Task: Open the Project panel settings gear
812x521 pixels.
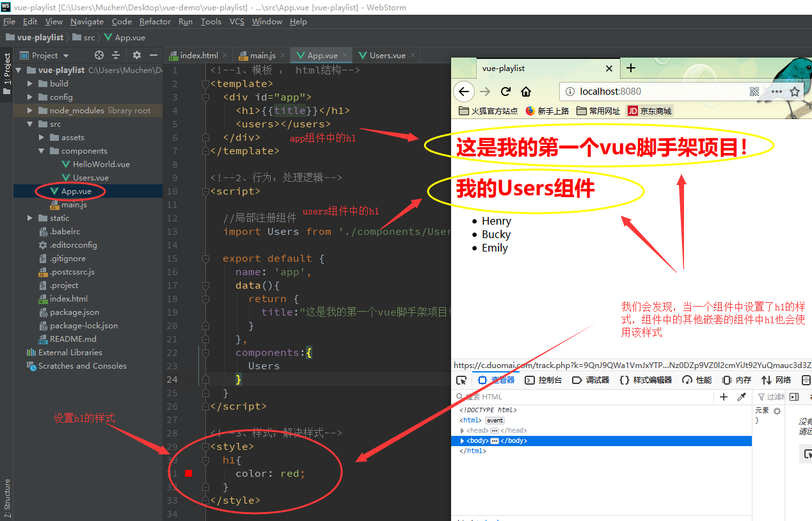Action: (136, 55)
